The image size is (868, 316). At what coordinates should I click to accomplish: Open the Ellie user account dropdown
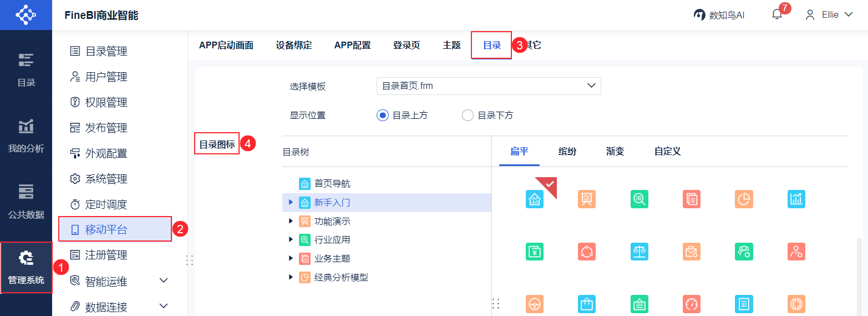pyautogui.click(x=829, y=15)
